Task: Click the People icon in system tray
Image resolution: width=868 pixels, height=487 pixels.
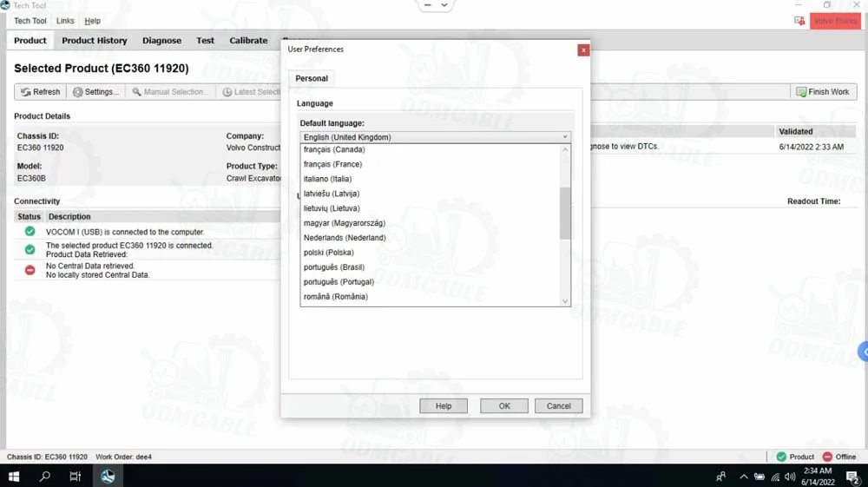Action: pos(720,477)
